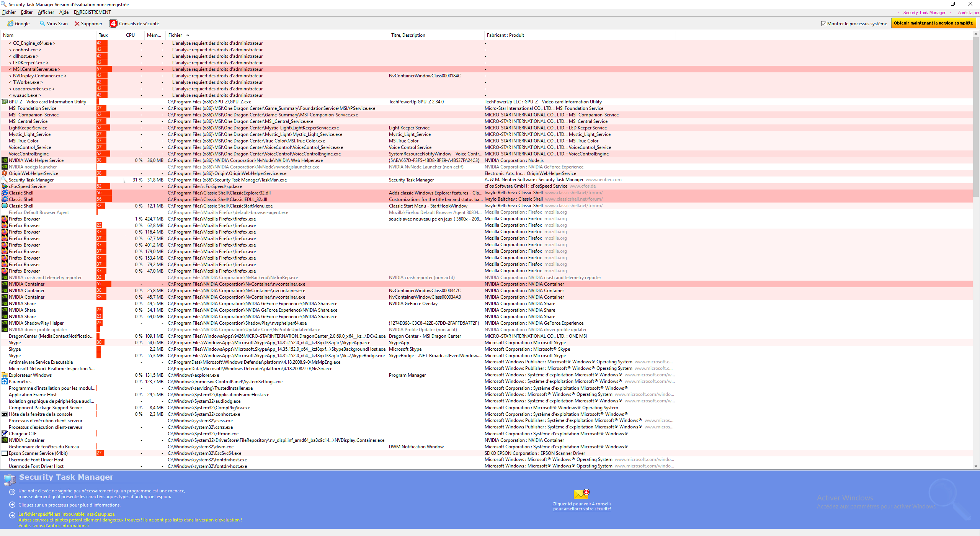The height and width of the screenshot is (536, 980).
Task: Click the OriginWebHelperService icon in the list
Action: click(5, 173)
